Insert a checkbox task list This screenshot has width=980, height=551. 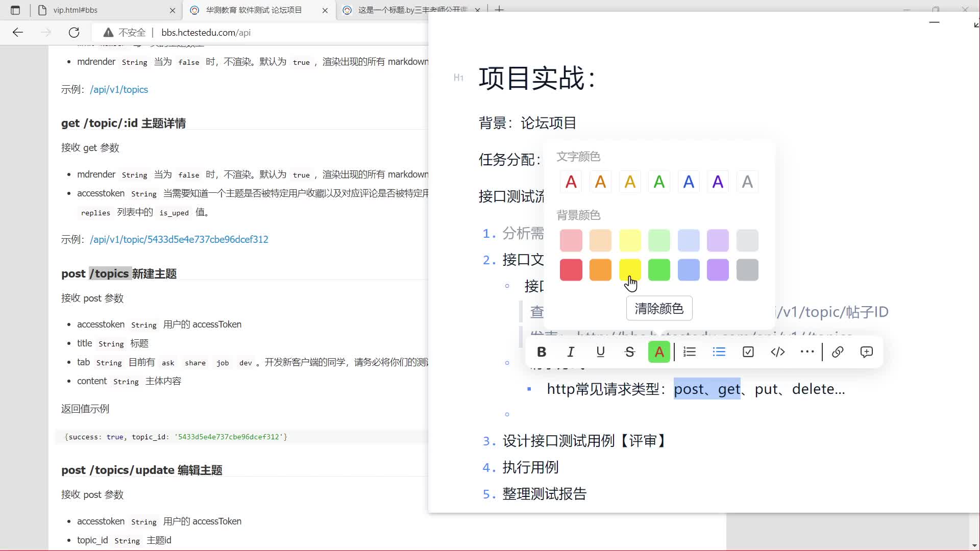748,352
